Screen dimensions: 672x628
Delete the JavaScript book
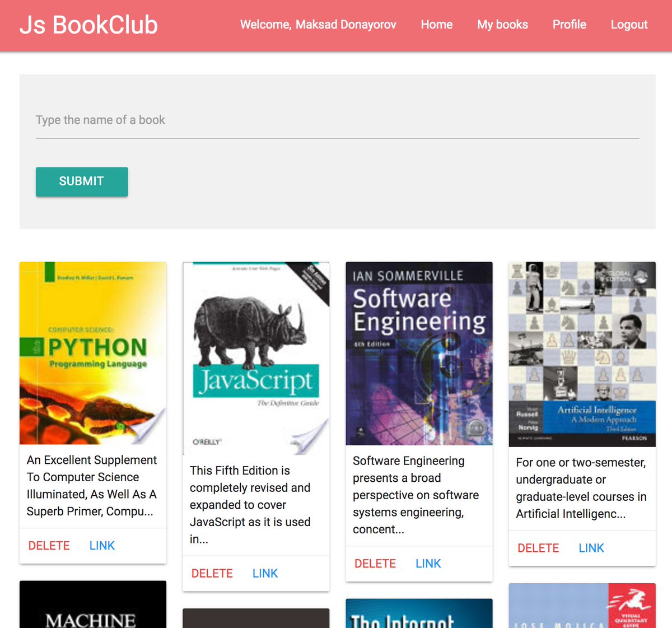[x=212, y=574]
